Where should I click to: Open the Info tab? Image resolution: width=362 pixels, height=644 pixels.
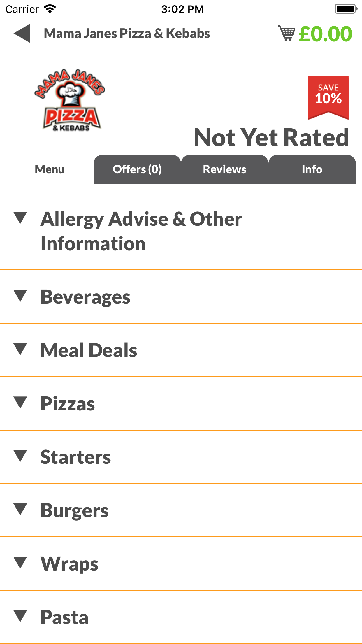coord(312,169)
